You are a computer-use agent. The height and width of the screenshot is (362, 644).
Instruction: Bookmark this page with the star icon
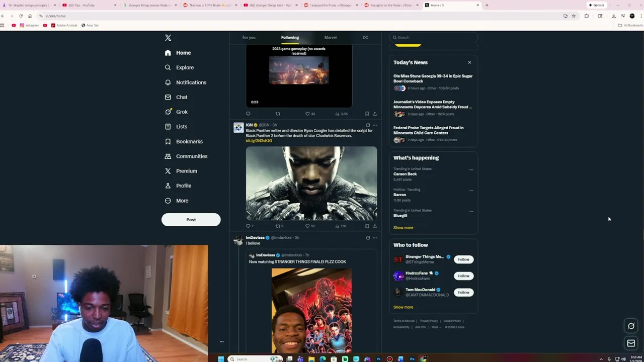574,16
